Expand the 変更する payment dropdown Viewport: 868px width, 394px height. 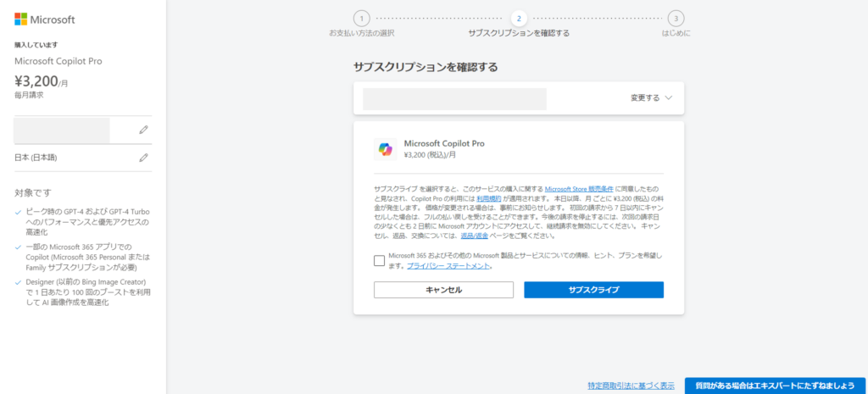[652, 98]
